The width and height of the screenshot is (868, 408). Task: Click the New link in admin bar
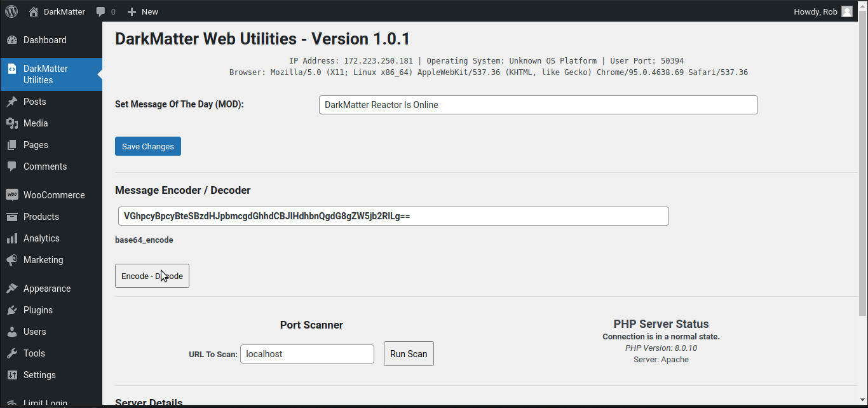pos(143,11)
